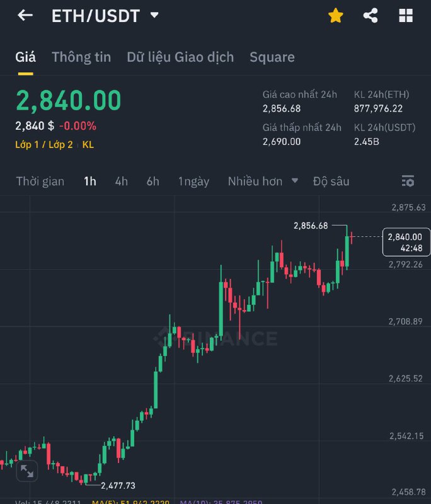This screenshot has height=504, width=431.
Task: Click the KL tag label
Action: click(x=88, y=144)
